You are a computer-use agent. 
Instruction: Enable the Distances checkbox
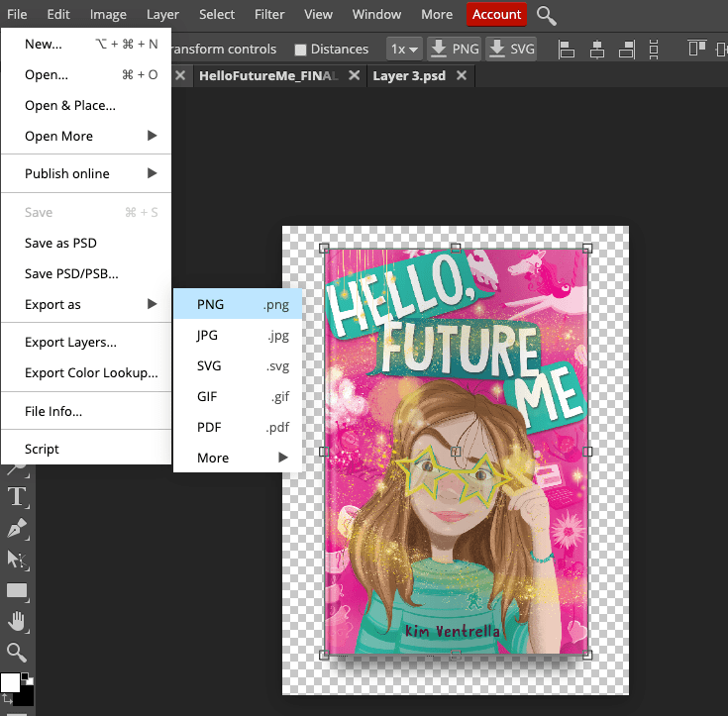click(301, 50)
